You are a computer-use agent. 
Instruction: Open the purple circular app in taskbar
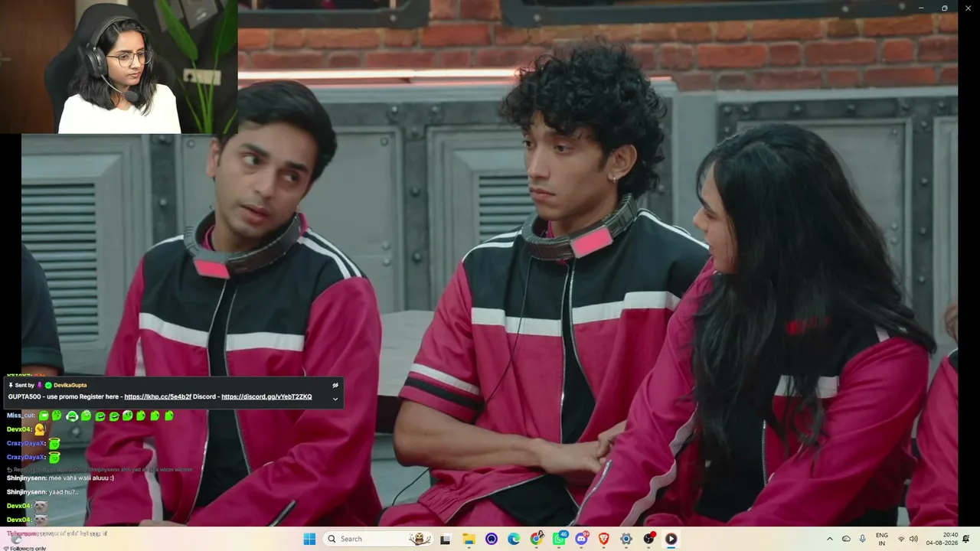point(492,539)
